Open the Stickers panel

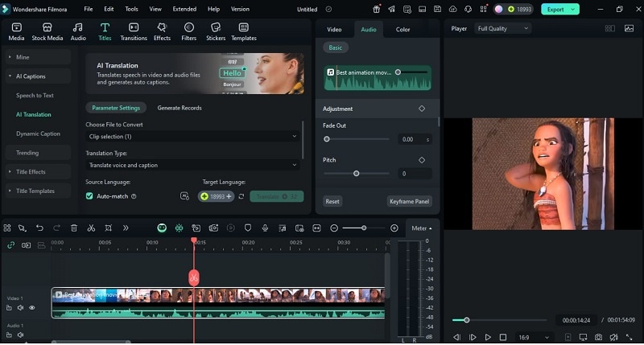tap(216, 31)
